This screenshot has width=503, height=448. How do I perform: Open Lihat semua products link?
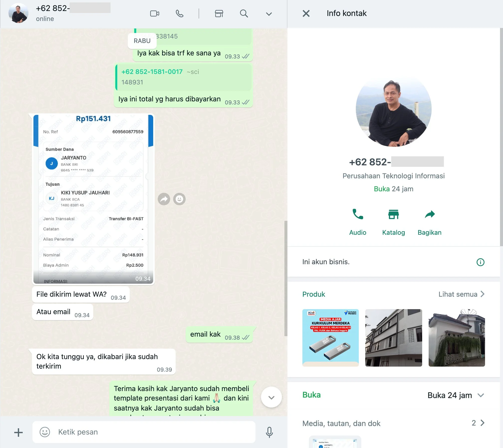click(x=461, y=294)
